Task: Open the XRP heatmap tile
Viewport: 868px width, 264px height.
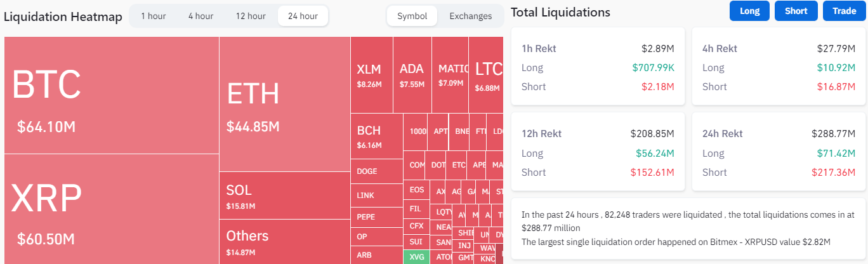Action: coord(112,209)
